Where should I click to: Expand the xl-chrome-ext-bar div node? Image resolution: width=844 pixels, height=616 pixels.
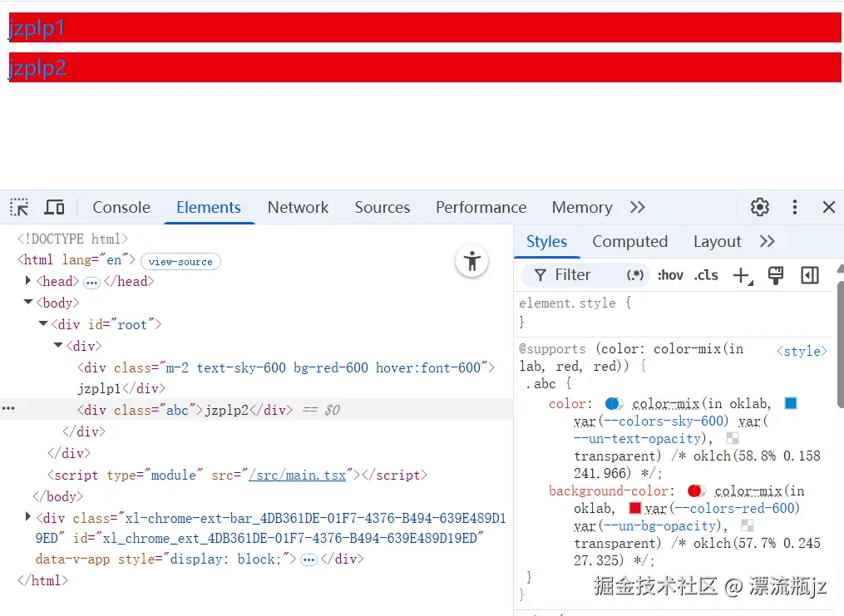point(28,517)
